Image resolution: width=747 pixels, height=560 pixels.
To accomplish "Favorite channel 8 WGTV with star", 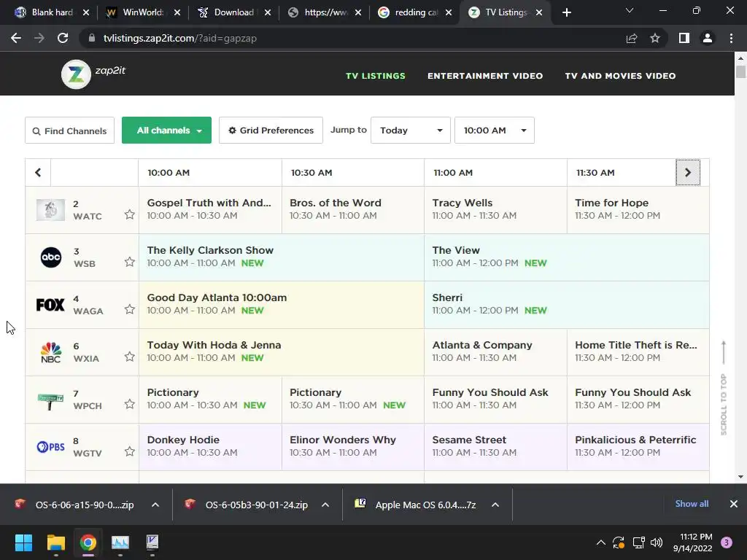I will (130, 451).
